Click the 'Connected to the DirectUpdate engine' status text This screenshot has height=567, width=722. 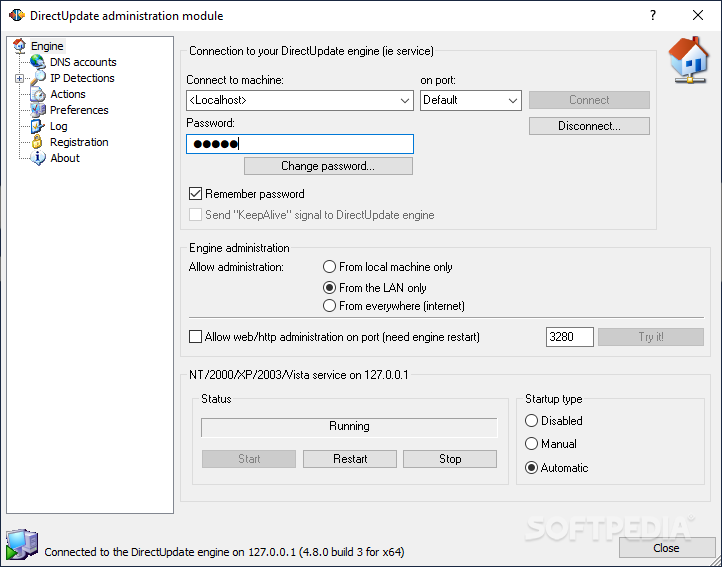pos(224,551)
